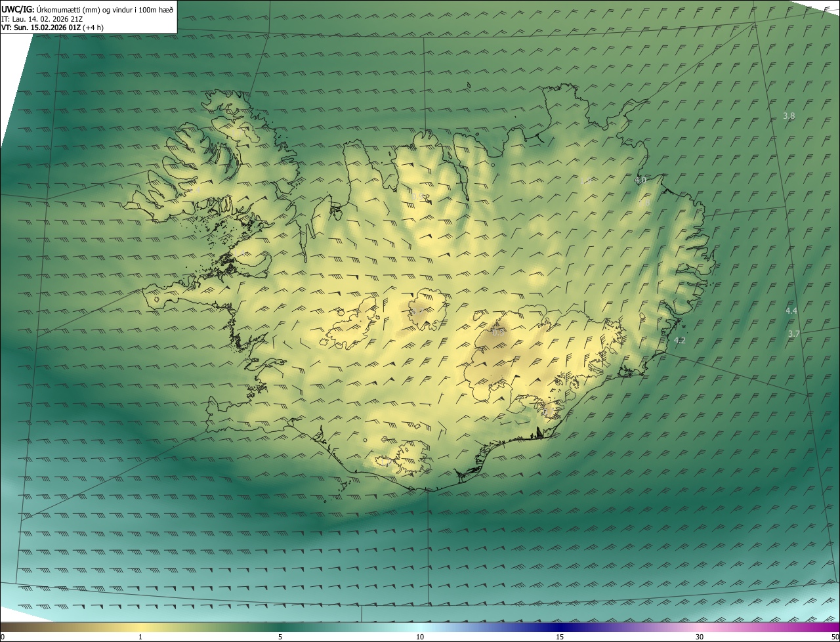Image resolution: width=840 pixels, height=642 pixels.
Task: Click the 'IT: Lau. 14. 02. 2026 21Z' line
Action: [42, 19]
